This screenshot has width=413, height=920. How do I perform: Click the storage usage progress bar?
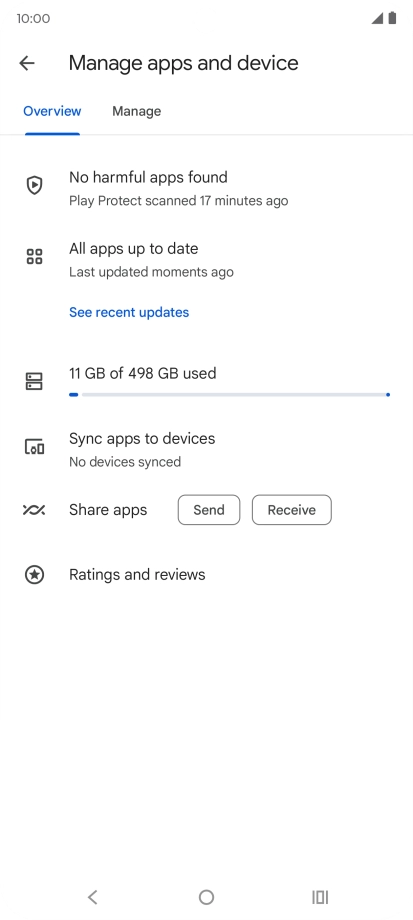229,395
